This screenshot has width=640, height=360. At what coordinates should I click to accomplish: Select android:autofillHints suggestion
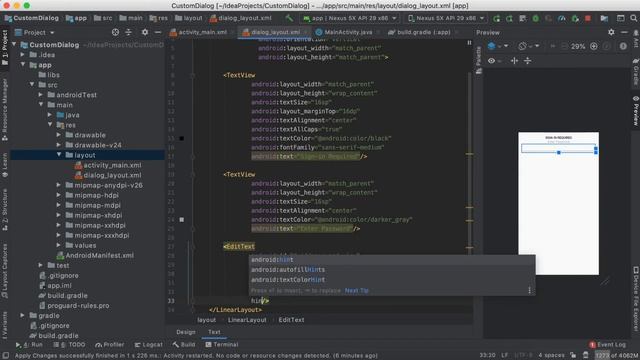pos(392,270)
